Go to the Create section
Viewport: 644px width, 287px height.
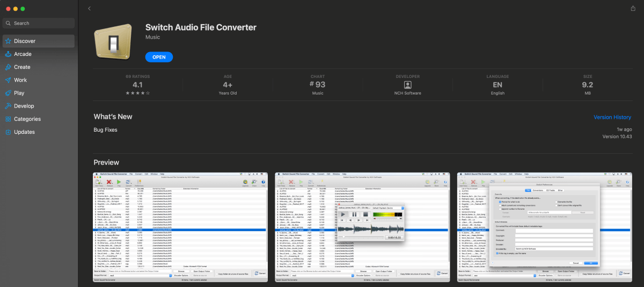(39, 67)
